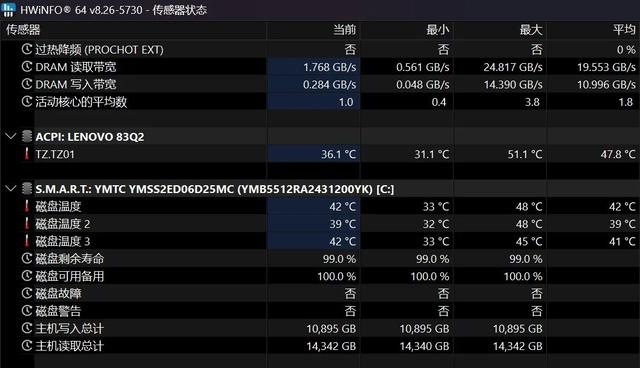Click the HWiNFO app icon in title bar
The image size is (640, 368).
[8, 9]
